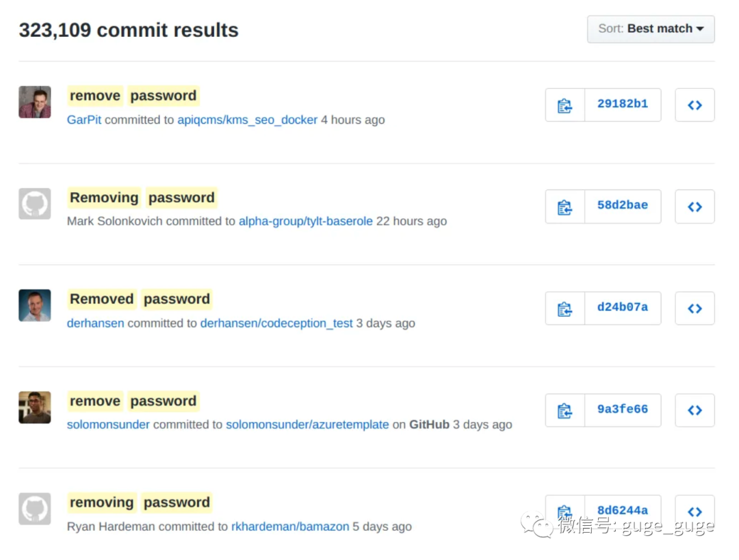Open the solomonsunder/azuretemplate repository link
This screenshot has height=560, width=739.
tap(307, 425)
